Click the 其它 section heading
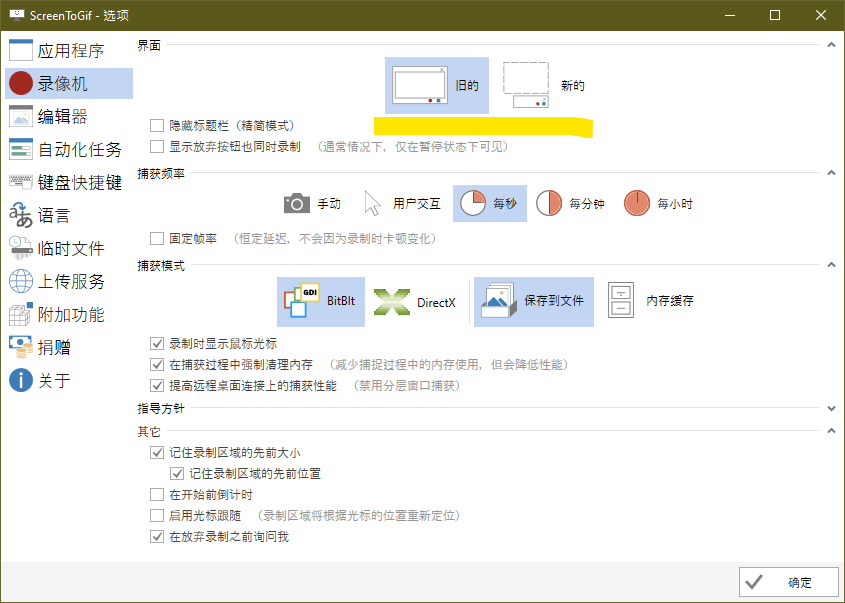The width and height of the screenshot is (845, 603). tap(149, 431)
